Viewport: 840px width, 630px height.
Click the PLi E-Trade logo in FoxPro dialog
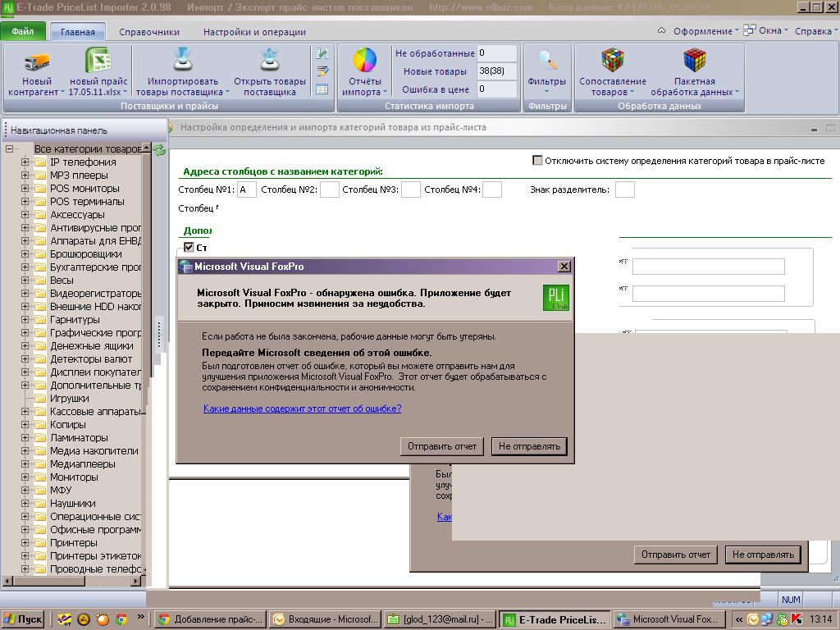555,298
